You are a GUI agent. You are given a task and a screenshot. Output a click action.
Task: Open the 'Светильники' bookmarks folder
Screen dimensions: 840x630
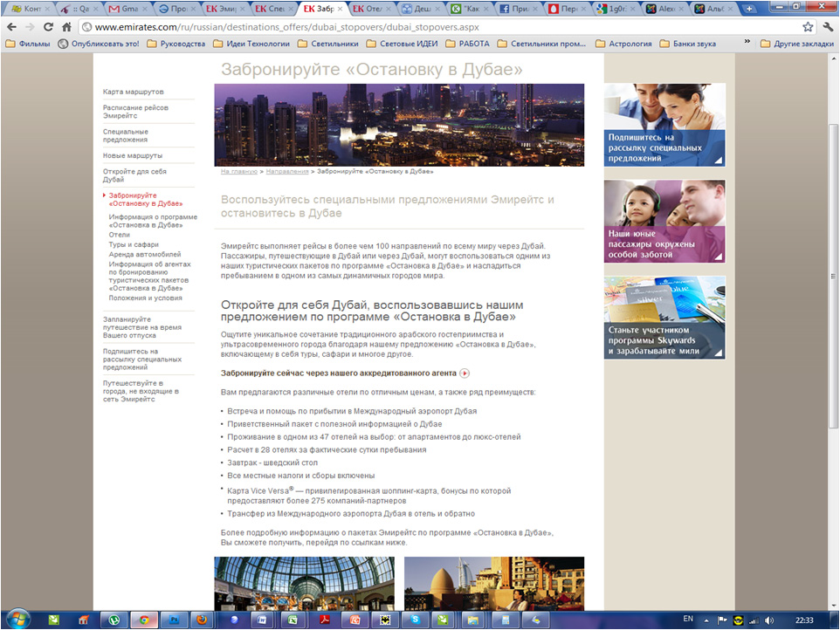(x=327, y=44)
